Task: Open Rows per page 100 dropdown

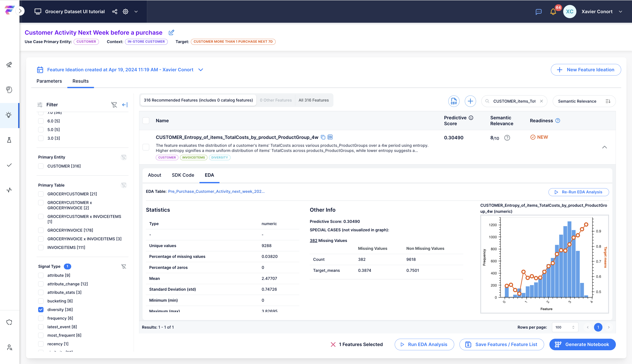Action: coord(565,327)
